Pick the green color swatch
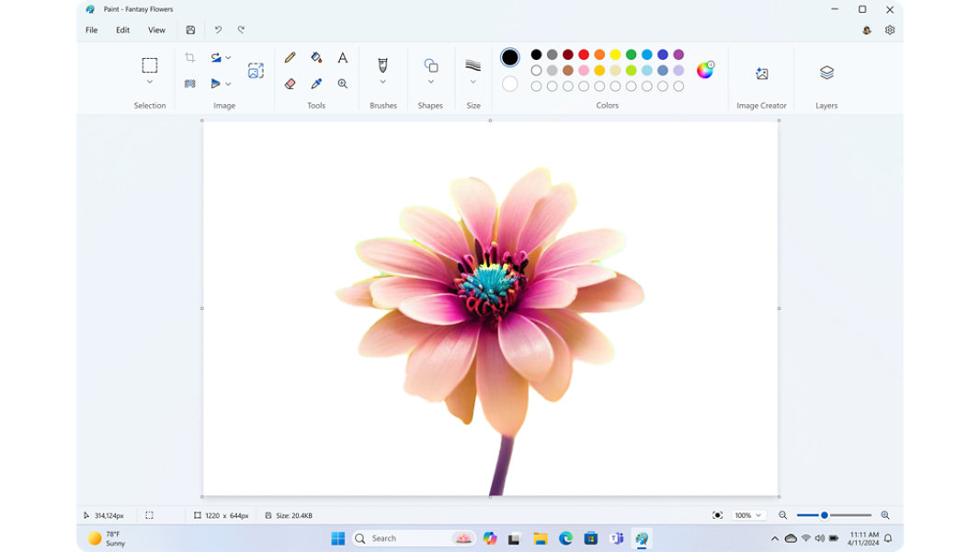Image resolution: width=980 pixels, height=552 pixels. coord(632,55)
